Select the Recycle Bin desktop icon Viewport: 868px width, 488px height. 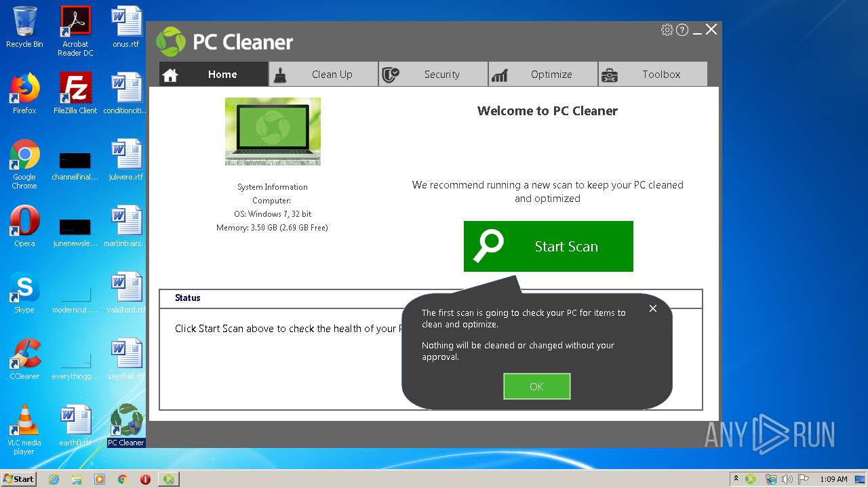click(24, 27)
